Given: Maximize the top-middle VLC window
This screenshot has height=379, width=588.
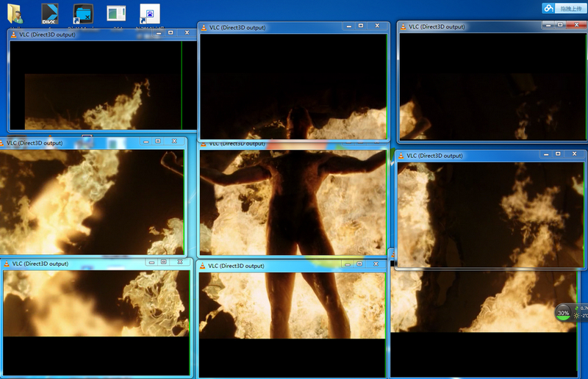Looking at the screenshot, I should point(361,26).
